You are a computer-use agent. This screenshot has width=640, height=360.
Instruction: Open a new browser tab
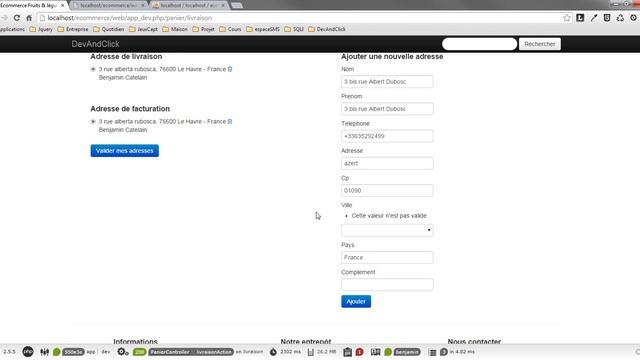point(237,5)
